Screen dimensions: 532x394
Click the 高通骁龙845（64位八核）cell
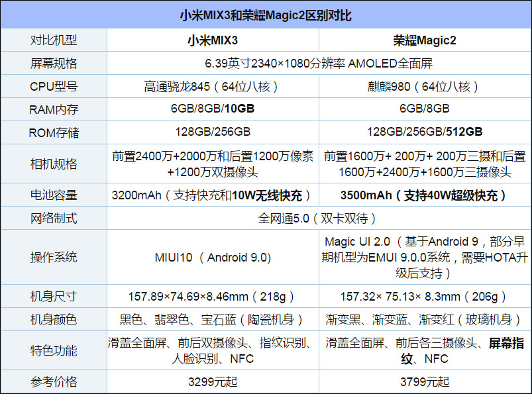(213, 87)
